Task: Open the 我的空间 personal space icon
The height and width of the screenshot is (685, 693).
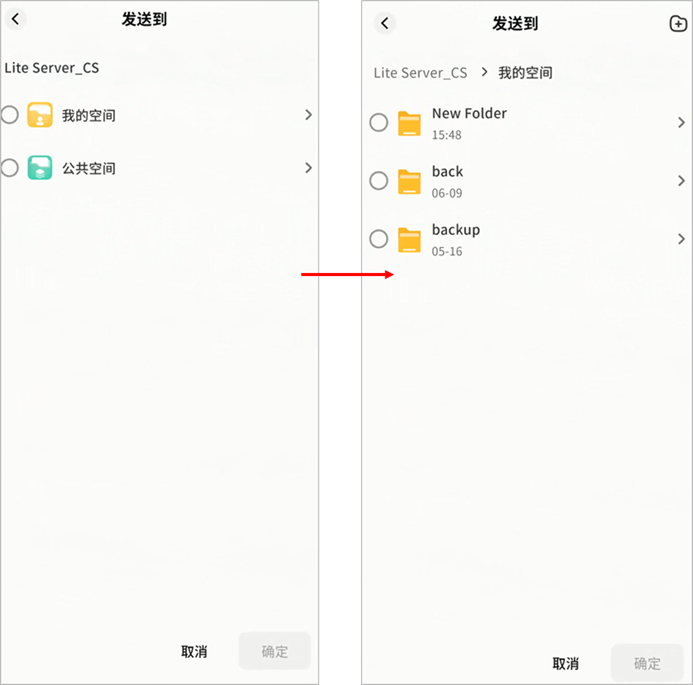Action: click(x=40, y=115)
